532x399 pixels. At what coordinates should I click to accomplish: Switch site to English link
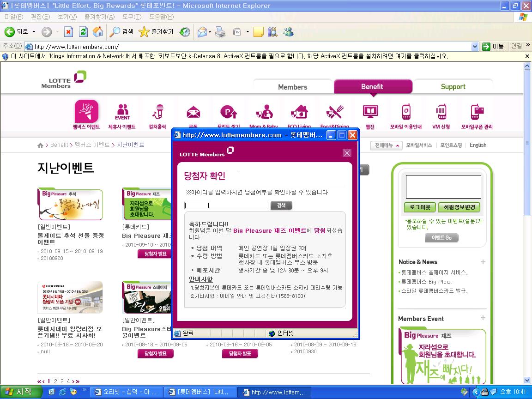click(478, 145)
